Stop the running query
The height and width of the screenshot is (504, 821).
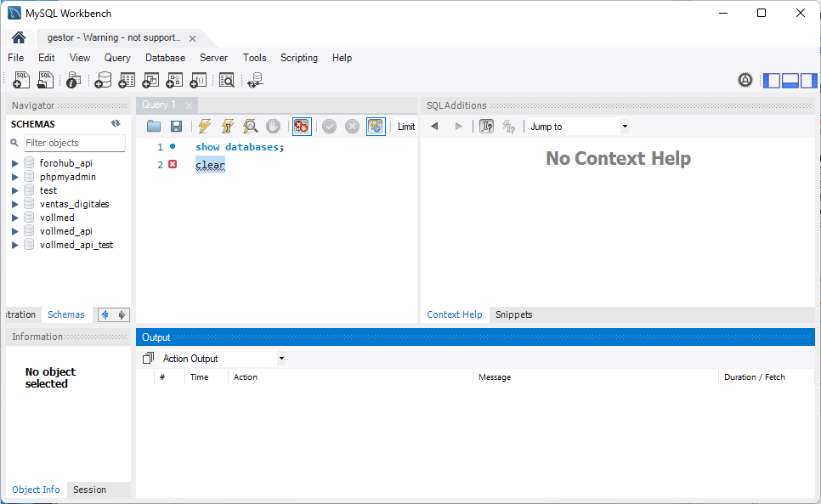click(274, 126)
